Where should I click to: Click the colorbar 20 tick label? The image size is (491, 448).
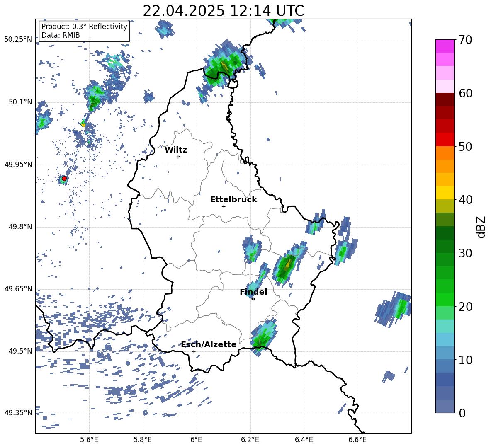(465, 306)
